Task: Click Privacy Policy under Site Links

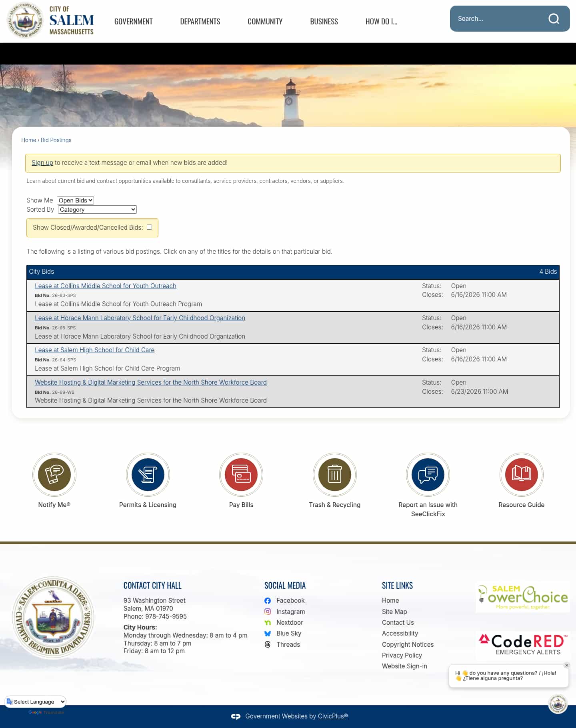Action: [402, 655]
